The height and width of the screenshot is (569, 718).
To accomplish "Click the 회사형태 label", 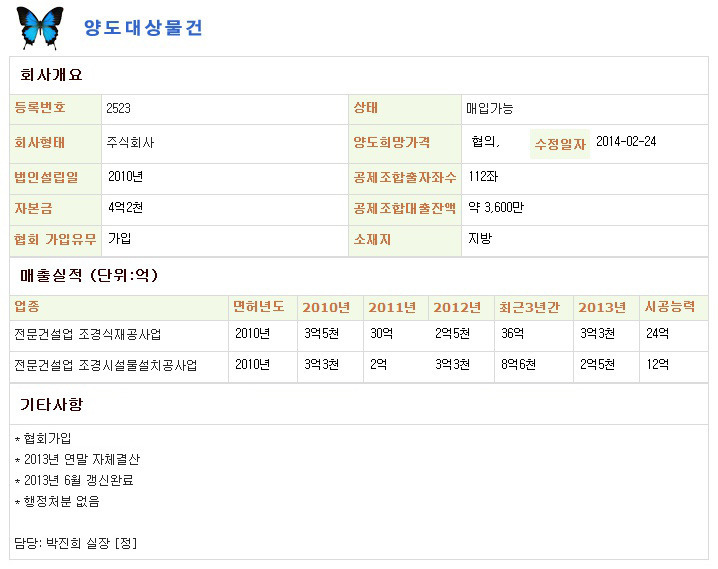I will pos(39,143).
